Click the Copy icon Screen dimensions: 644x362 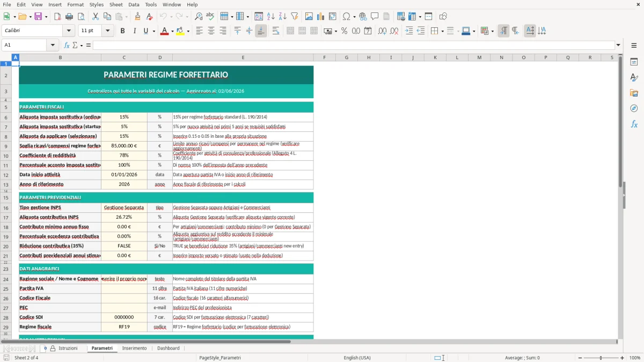point(107,17)
